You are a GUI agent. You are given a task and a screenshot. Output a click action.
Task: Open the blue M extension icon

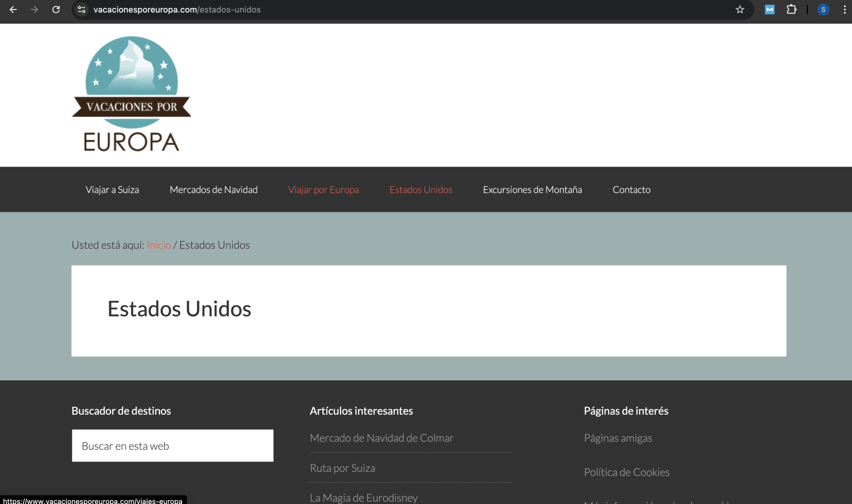769,9
